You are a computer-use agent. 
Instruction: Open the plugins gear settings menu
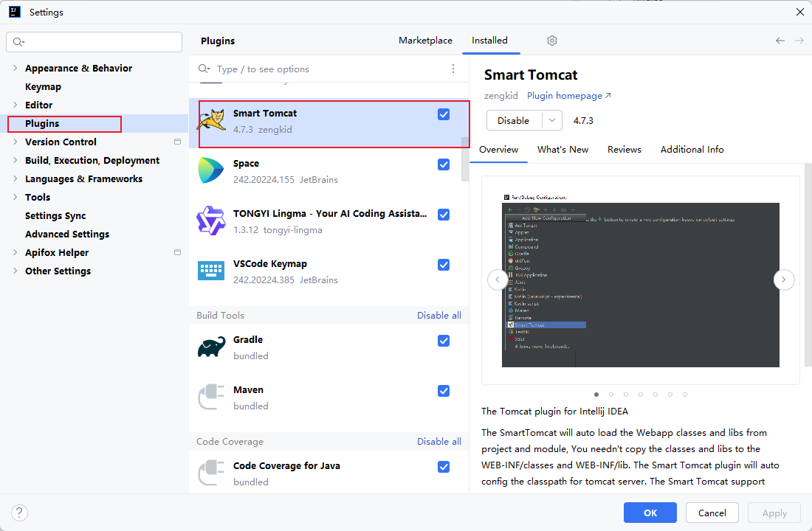coord(552,41)
